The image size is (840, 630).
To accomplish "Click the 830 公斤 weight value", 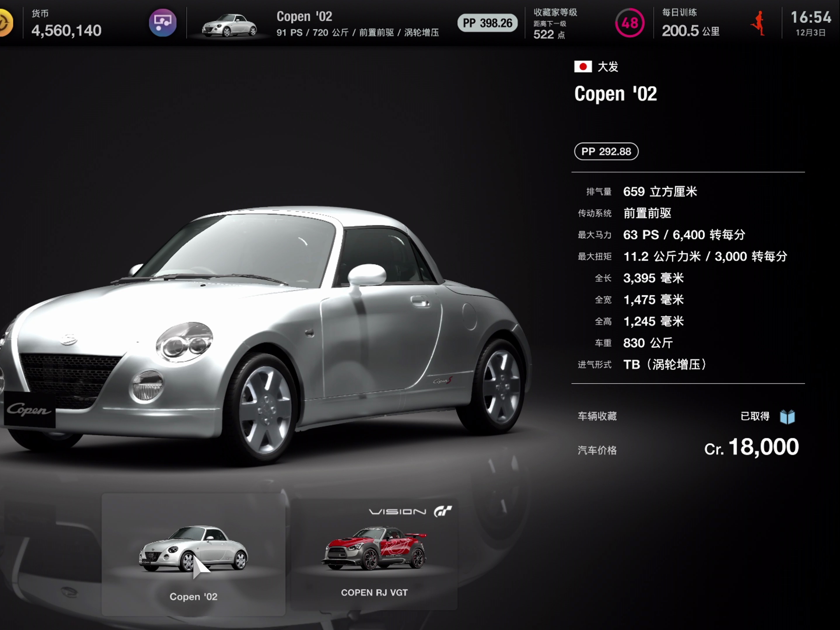I will click(x=648, y=343).
